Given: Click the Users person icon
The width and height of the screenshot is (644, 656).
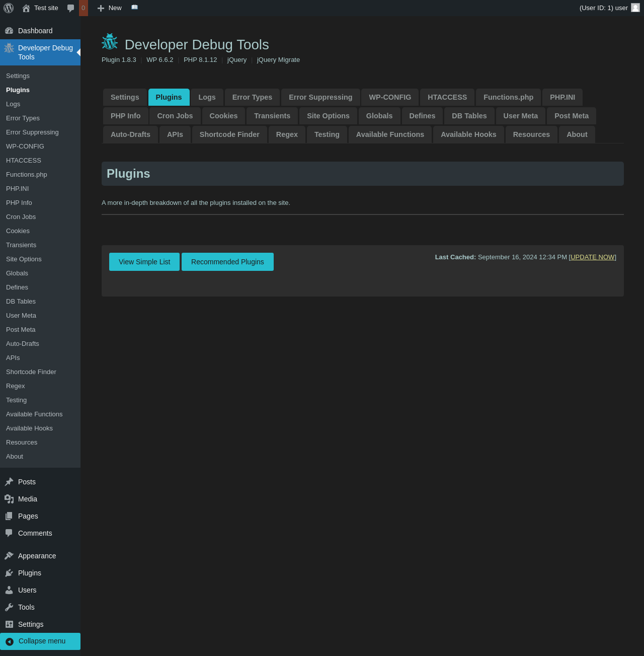Looking at the screenshot, I should pyautogui.click(x=9, y=590).
